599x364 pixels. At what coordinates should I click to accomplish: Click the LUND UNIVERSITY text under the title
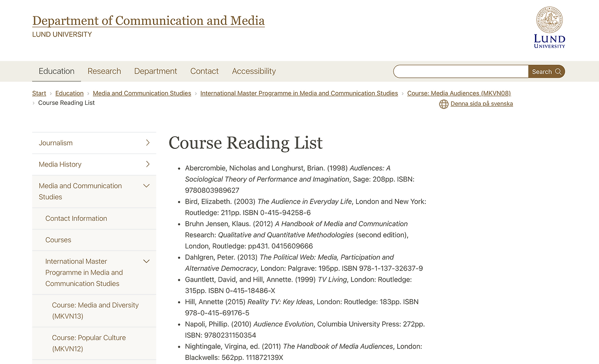(62, 34)
